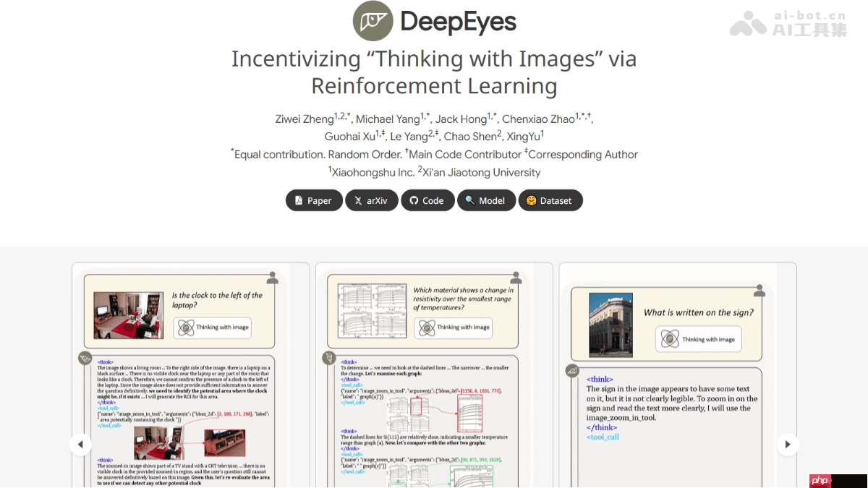Advance to next carousel slide
This screenshot has height=488, width=868.
(788, 444)
